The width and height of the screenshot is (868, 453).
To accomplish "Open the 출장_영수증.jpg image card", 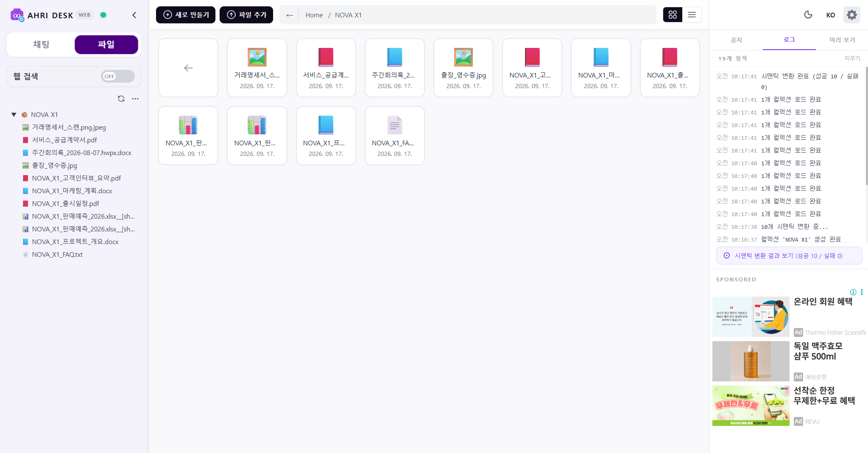I will click(x=463, y=68).
